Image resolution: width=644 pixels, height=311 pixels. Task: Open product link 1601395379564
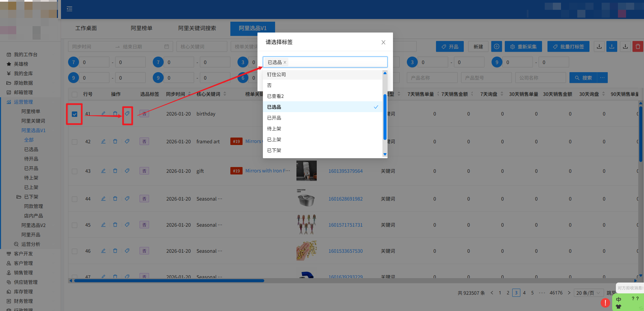tap(346, 171)
